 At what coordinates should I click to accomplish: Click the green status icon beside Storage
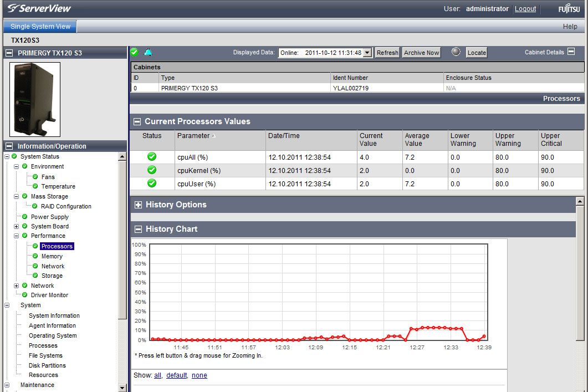coord(35,276)
